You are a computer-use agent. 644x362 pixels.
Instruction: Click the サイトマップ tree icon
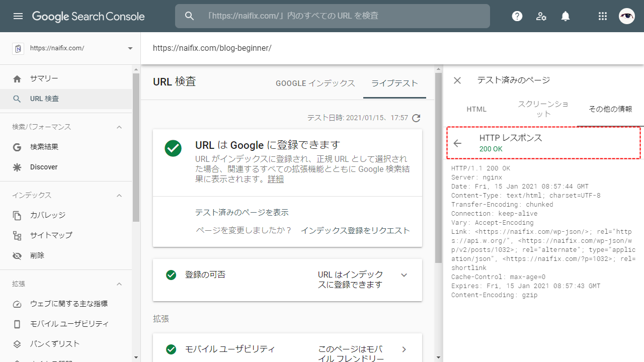pyautogui.click(x=17, y=236)
